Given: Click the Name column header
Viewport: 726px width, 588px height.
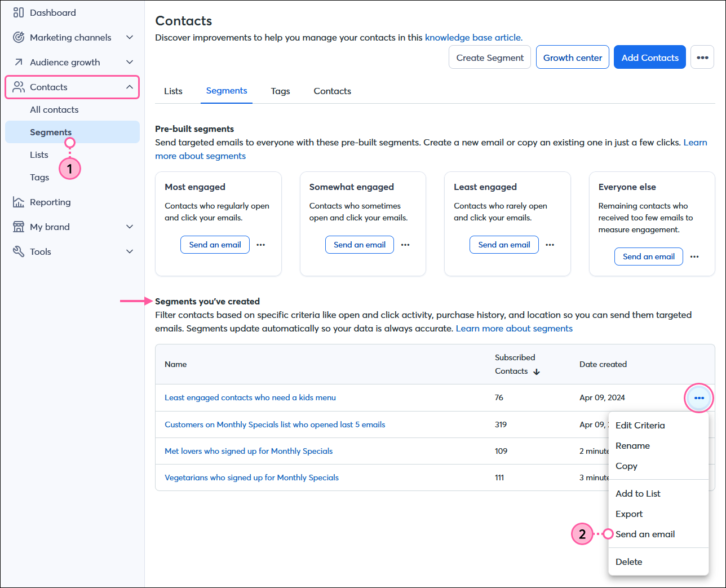Looking at the screenshot, I should (176, 364).
